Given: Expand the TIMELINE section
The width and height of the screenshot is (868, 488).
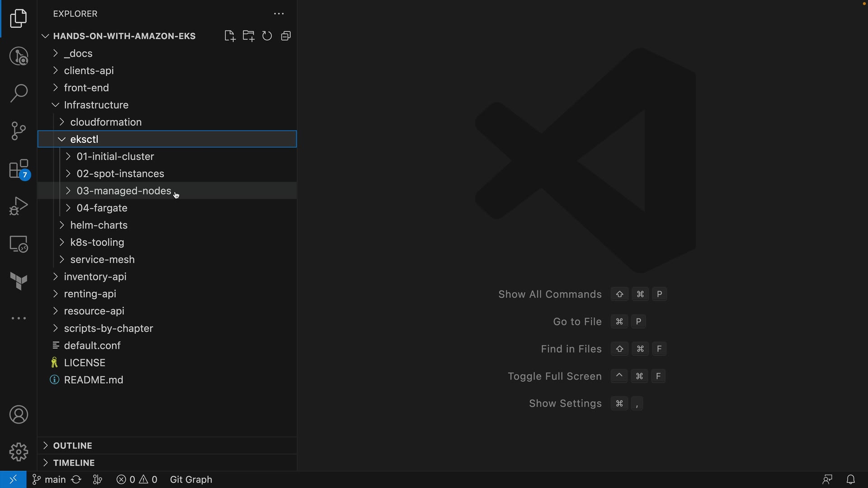Looking at the screenshot, I should (x=74, y=463).
